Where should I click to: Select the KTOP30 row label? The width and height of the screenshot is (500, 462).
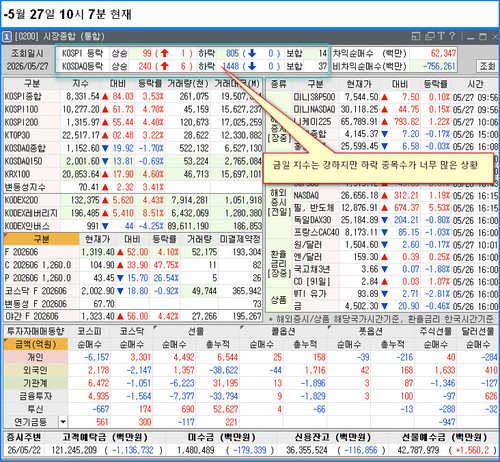[17, 135]
